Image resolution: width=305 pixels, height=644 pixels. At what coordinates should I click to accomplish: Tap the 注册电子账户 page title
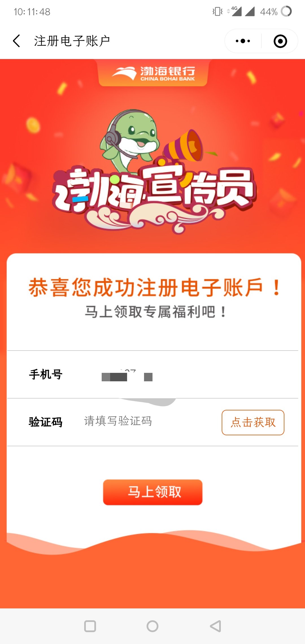[72, 41]
